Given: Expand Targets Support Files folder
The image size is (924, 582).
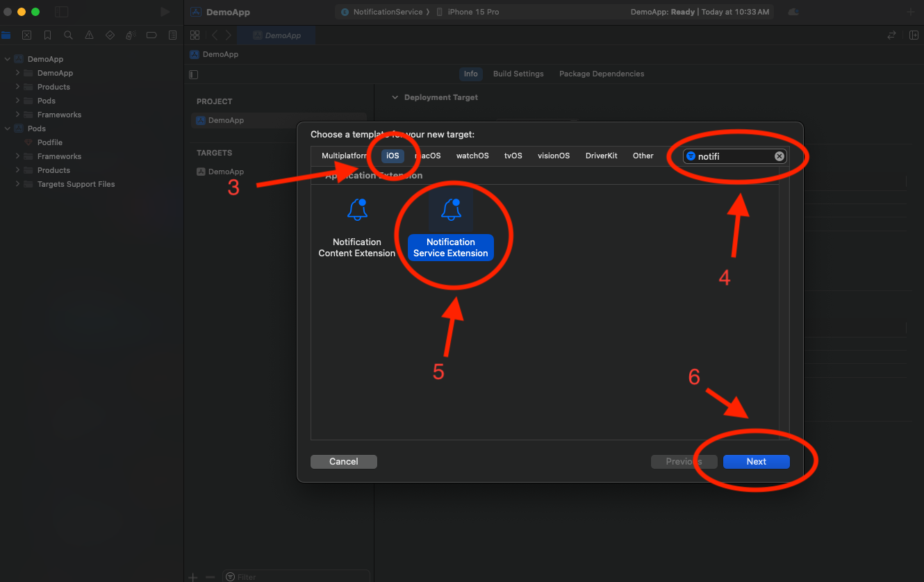Looking at the screenshot, I should [x=18, y=184].
